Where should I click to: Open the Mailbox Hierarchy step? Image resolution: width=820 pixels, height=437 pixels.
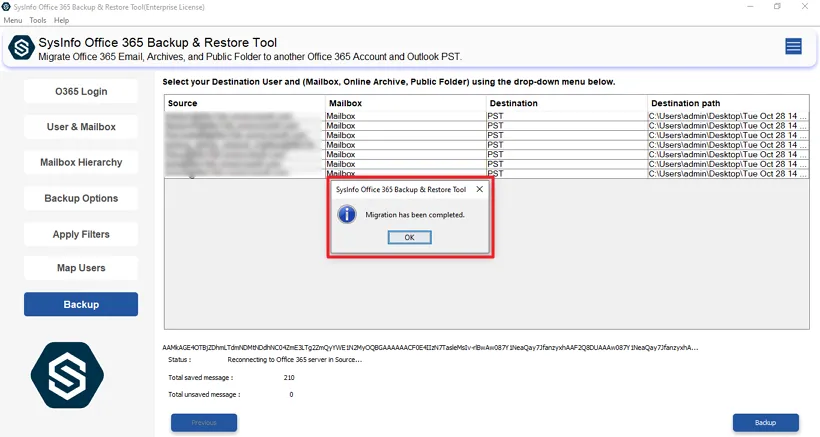tap(81, 163)
